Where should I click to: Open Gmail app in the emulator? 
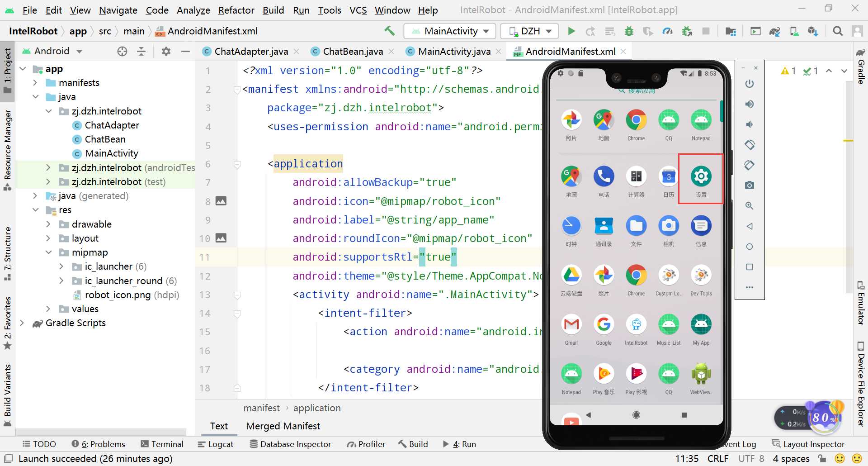571,329
